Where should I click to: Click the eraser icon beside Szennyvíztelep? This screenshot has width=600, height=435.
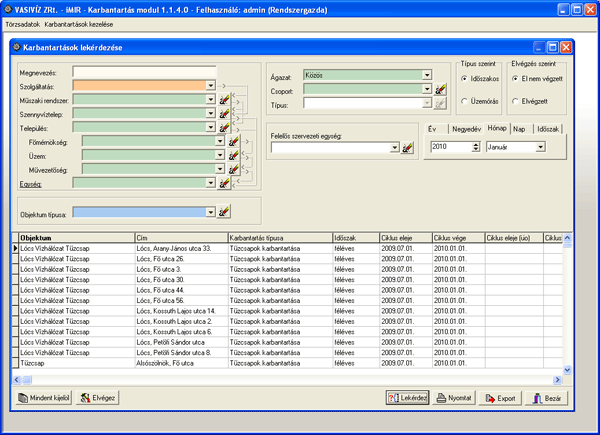click(x=224, y=114)
